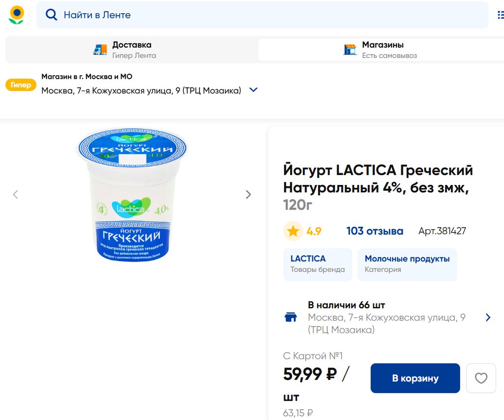Click the Lactica yogurt product image
This screenshot has width=504, height=420.
132,194
